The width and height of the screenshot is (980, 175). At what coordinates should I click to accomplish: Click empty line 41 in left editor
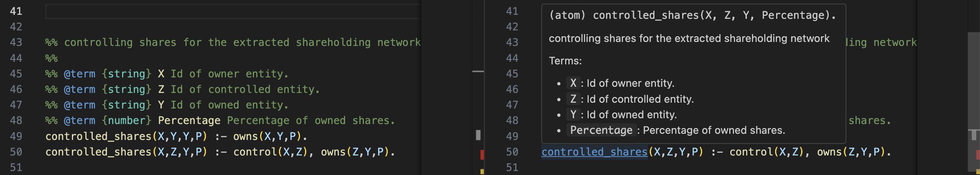233,12
